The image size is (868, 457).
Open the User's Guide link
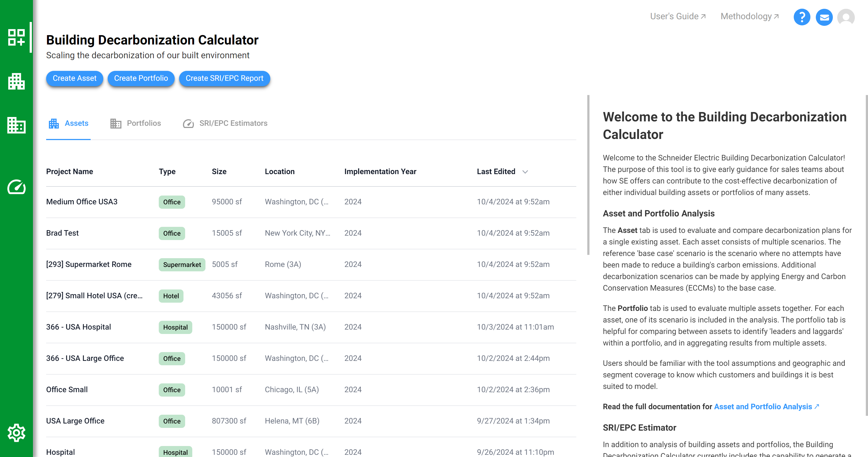tap(678, 16)
